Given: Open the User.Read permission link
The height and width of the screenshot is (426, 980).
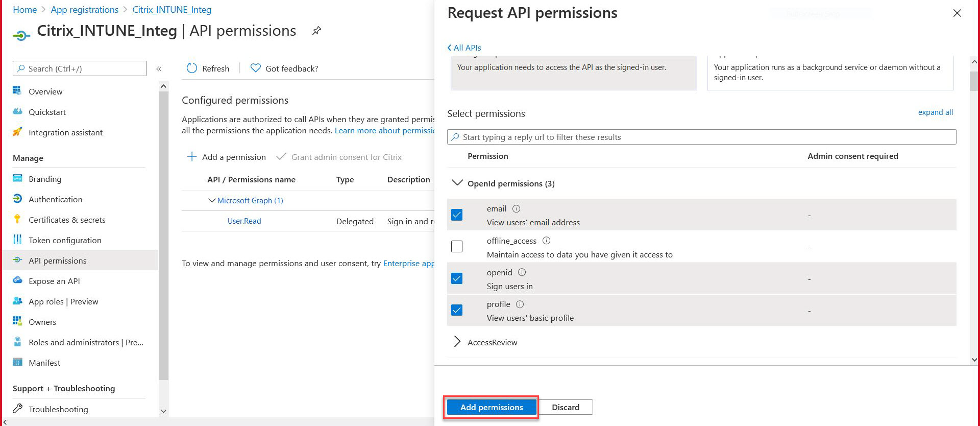Looking at the screenshot, I should 244,221.
